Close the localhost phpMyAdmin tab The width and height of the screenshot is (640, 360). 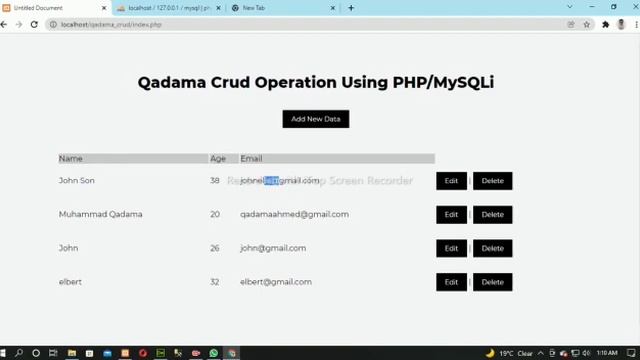[x=218, y=8]
